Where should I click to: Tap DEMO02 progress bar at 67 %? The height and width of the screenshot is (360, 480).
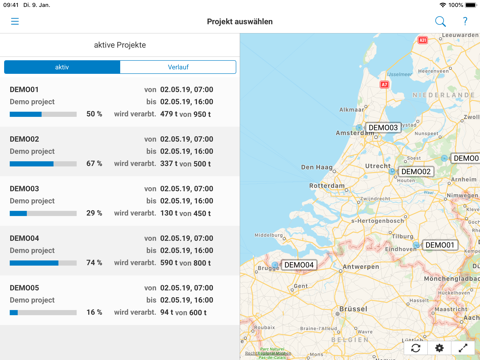click(x=43, y=164)
